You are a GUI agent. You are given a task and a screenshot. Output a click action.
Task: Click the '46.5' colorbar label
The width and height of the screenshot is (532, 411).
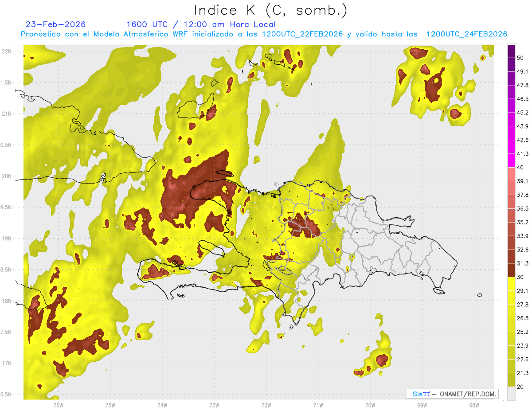pos(523,99)
